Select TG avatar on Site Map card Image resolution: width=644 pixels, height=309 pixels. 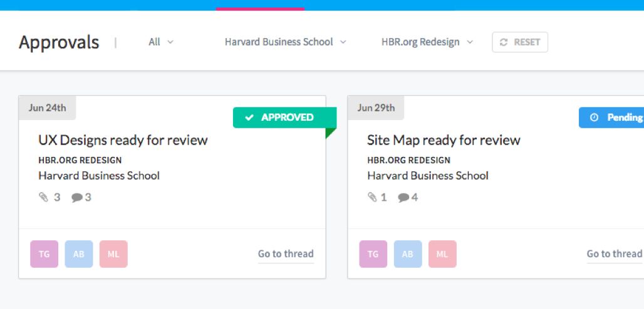[x=373, y=254]
